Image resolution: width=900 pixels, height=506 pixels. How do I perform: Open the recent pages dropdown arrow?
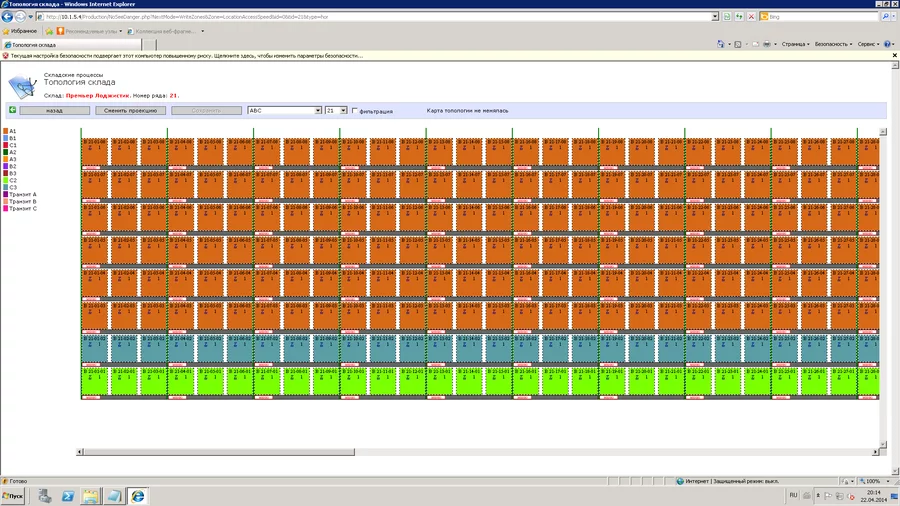[30, 17]
